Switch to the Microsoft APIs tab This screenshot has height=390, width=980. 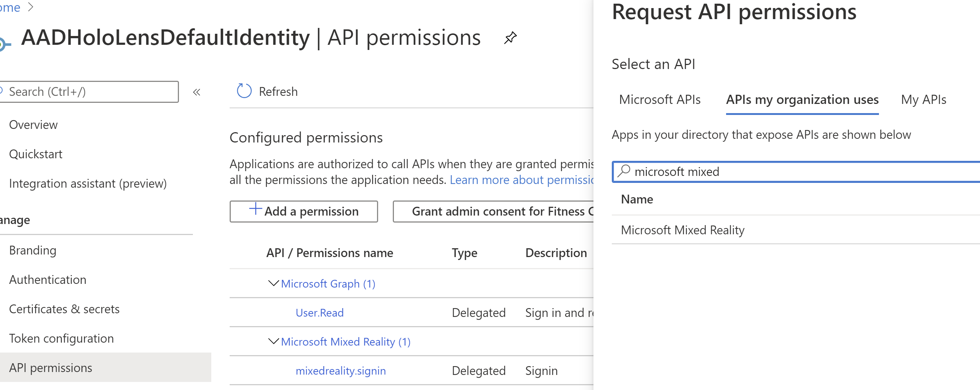tap(659, 100)
